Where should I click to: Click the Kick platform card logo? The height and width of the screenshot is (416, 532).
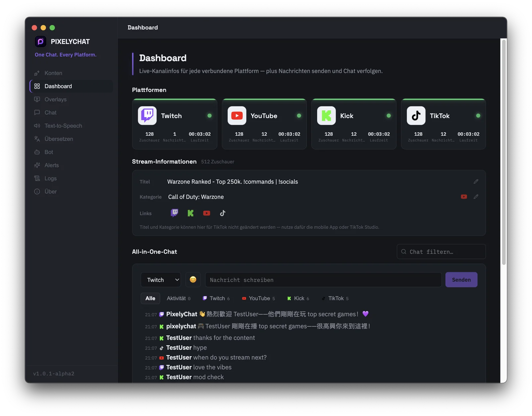pyautogui.click(x=327, y=116)
